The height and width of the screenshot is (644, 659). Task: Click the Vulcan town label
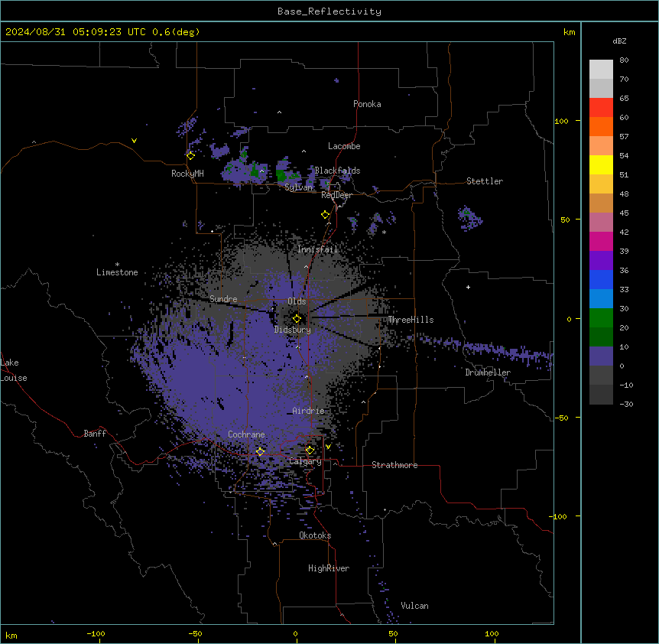point(415,606)
